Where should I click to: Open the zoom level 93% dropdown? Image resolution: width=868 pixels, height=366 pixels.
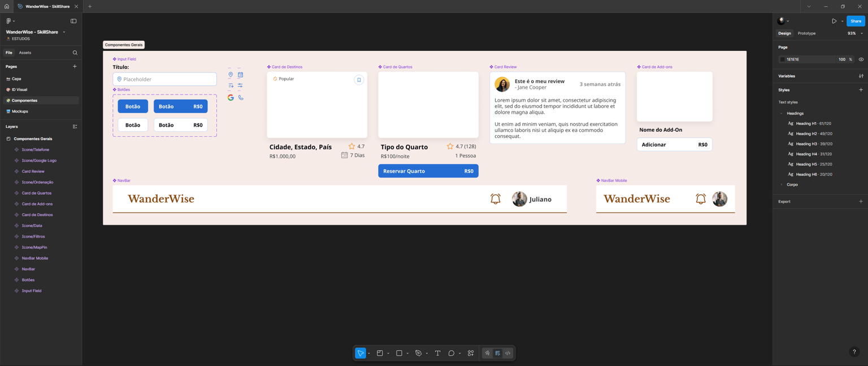(x=855, y=33)
